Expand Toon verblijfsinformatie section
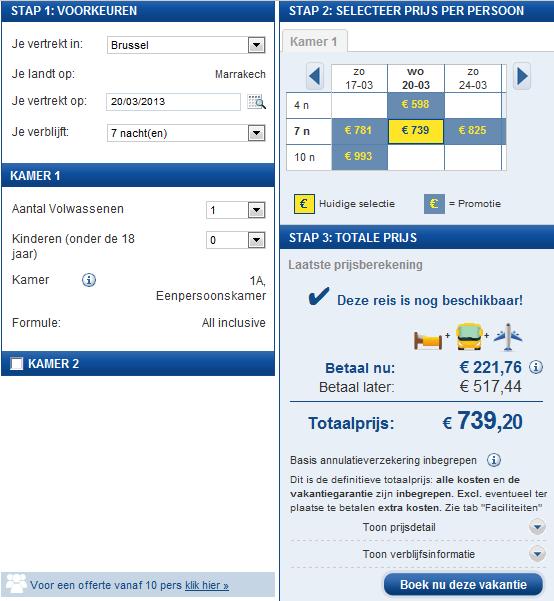Image resolution: width=554 pixels, height=601 pixels. (x=418, y=554)
